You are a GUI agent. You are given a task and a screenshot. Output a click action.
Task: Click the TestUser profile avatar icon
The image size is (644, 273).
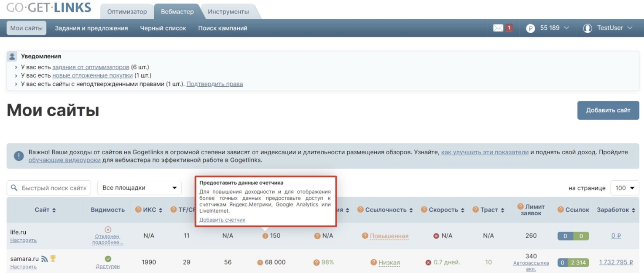click(587, 28)
